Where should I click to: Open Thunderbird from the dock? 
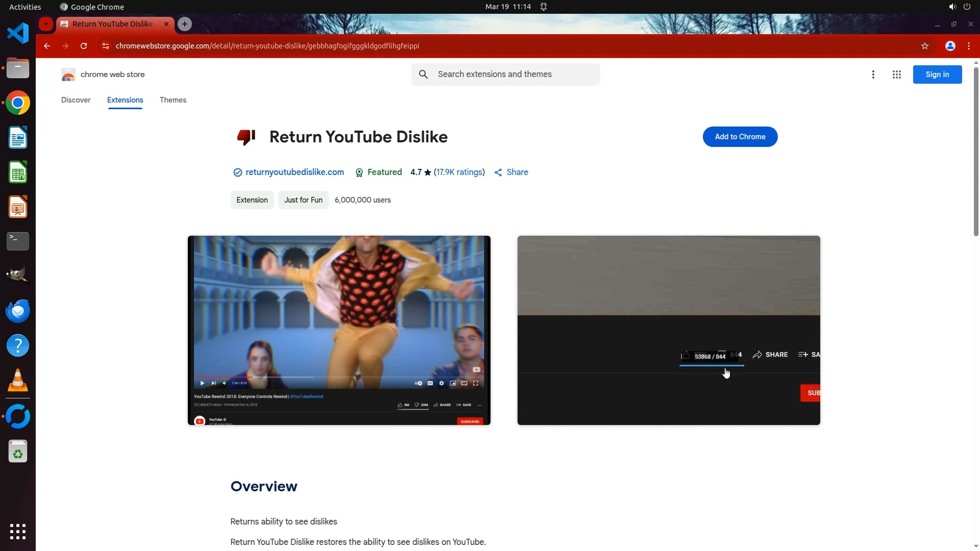coord(18,311)
